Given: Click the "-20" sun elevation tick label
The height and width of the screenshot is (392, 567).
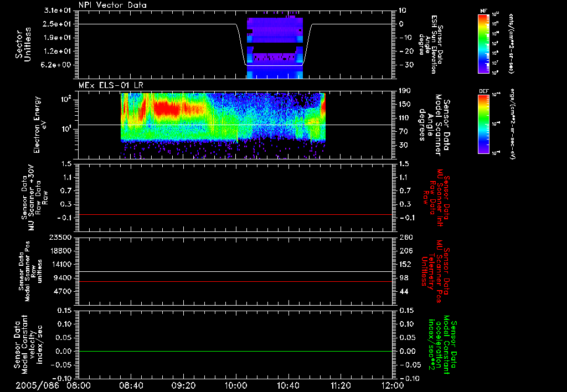Looking at the screenshot, I should 406,51.
